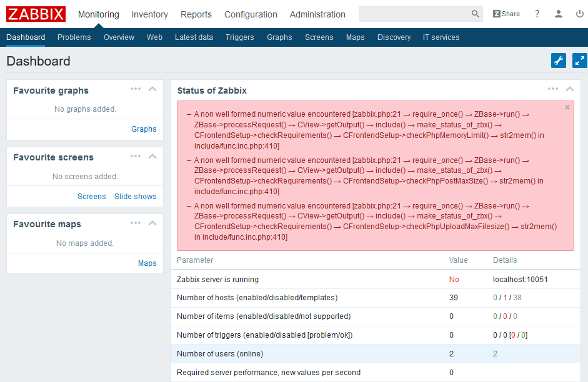Open the user profile icon
This screenshot has height=382, width=588.
coord(559,14)
